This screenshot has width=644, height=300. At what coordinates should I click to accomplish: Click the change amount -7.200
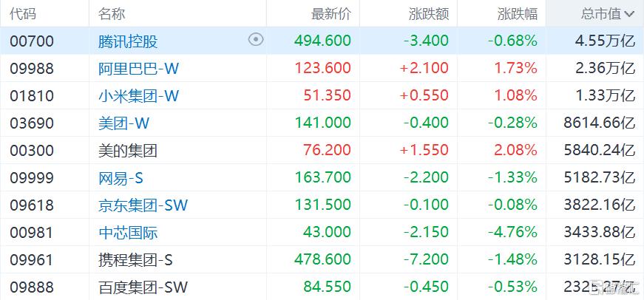426,259
